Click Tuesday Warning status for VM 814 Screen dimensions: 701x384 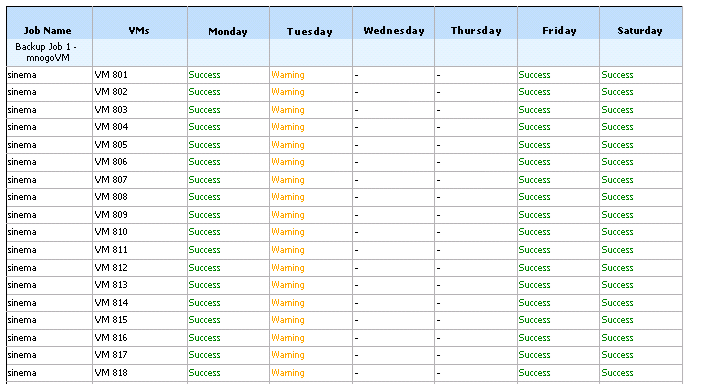(287, 303)
